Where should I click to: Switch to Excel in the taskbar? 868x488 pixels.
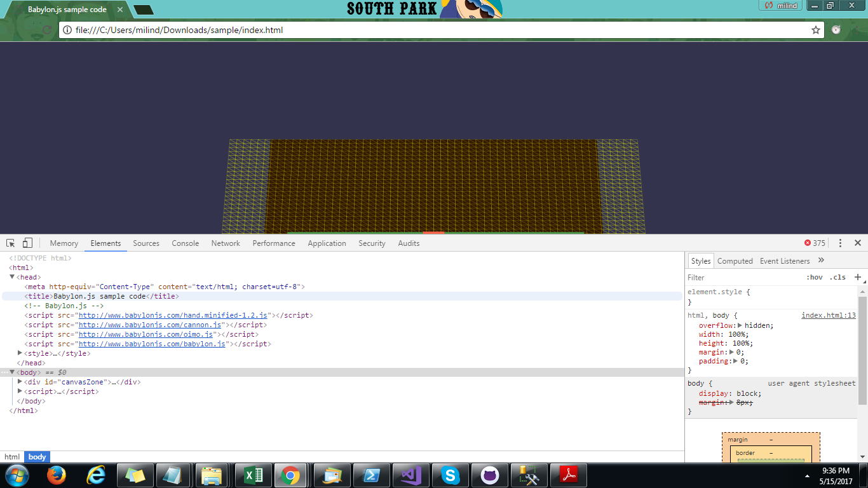(x=253, y=475)
